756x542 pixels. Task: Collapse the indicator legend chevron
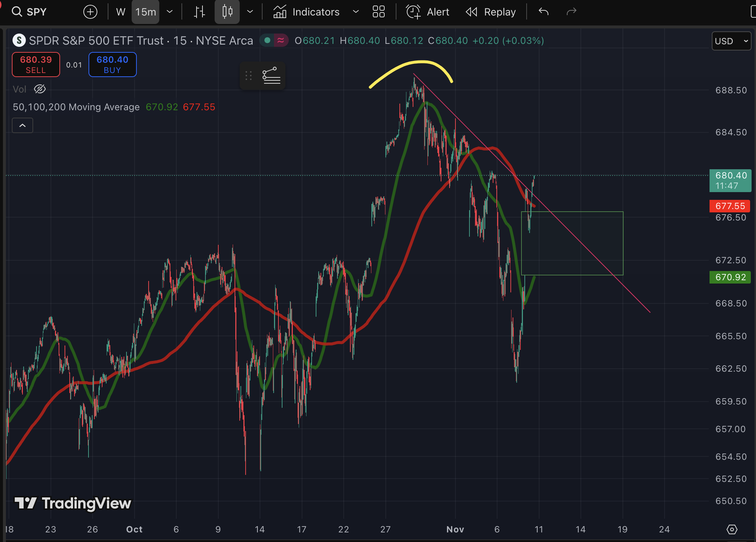22,125
